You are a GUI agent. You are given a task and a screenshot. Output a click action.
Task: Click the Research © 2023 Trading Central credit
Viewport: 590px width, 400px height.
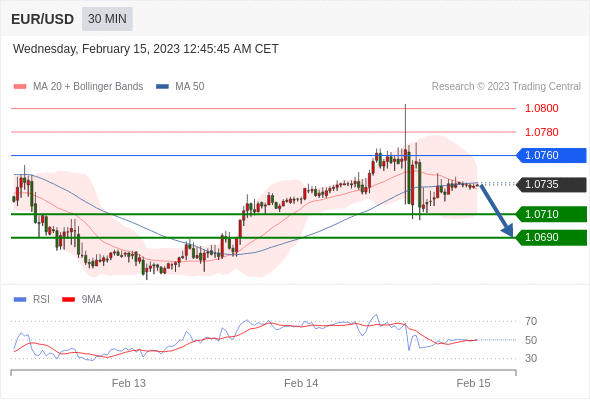coord(506,87)
